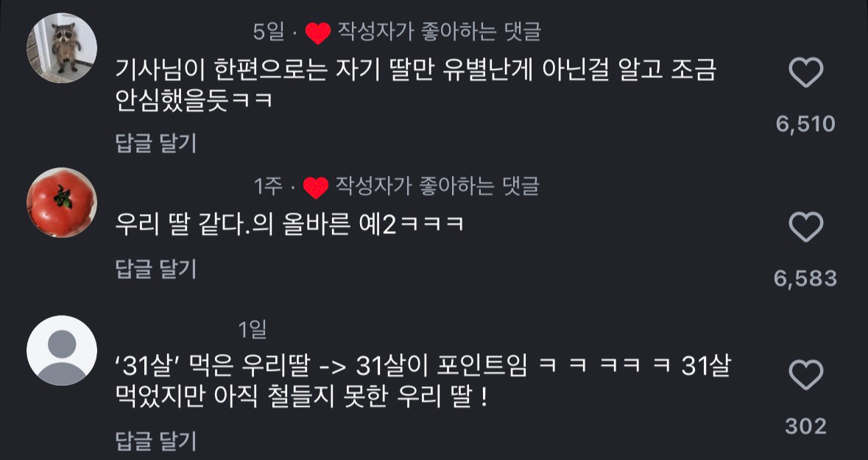Image resolution: width=868 pixels, height=460 pixels.
Task: Select the comment mentioning 철들지 못한 우리 딸
Action: pos(423,381)
